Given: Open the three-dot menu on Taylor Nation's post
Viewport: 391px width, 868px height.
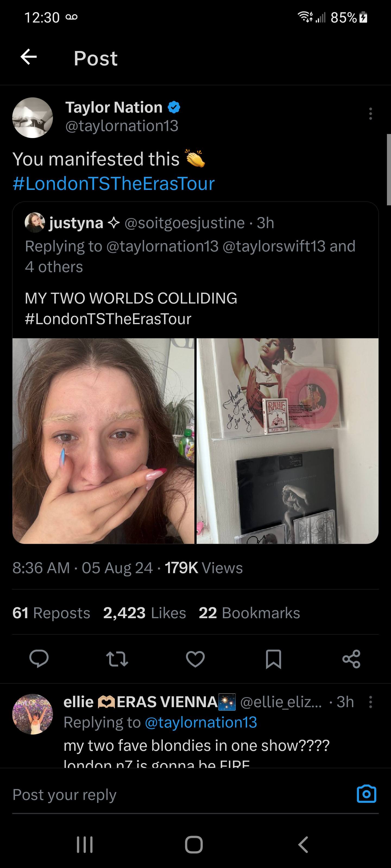Looking at the screenshot, I should (x=370, y=114).
